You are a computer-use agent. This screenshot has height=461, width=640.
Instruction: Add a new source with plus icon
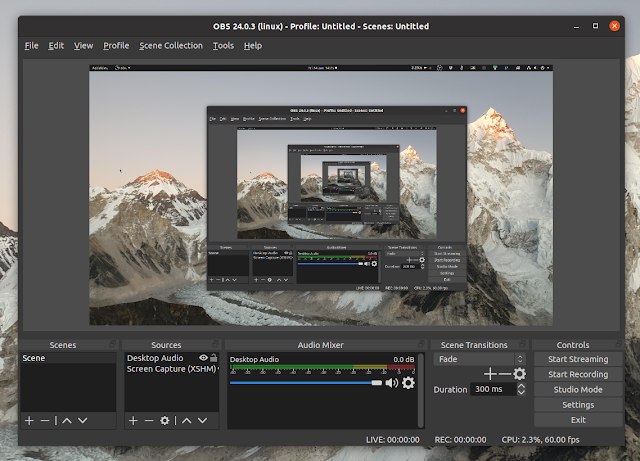click(x=133, y=421)
